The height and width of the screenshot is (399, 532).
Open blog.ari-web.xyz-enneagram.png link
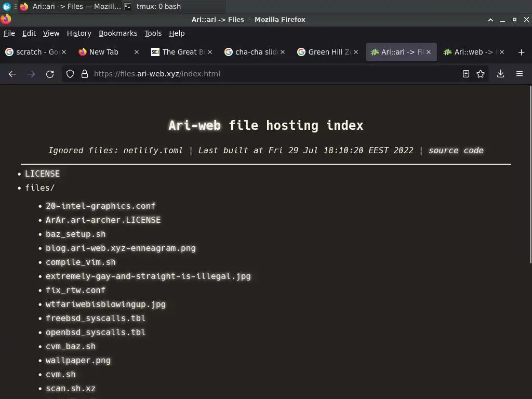tap(121, 248)
